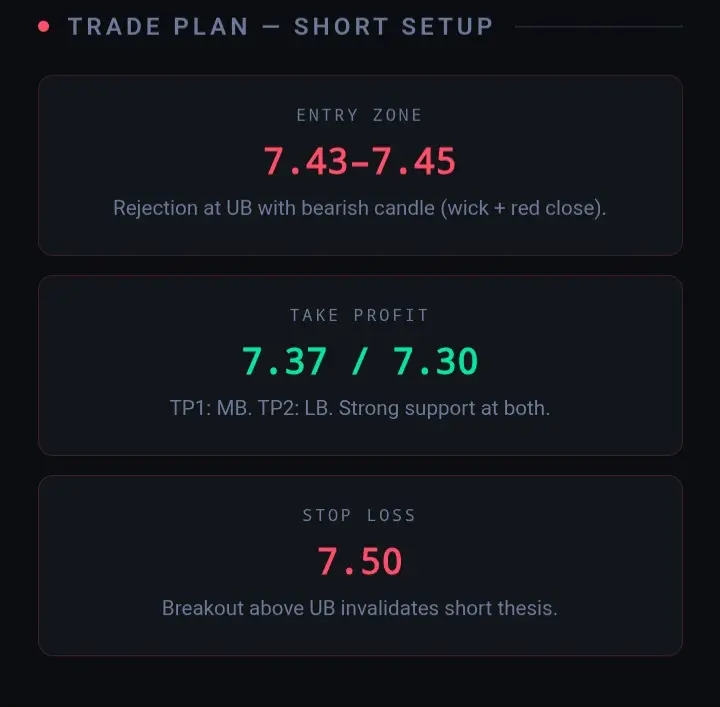Screen dimensions: 720x707
Task: Click the Entry Zone label
Action: [x=360, y=115]
